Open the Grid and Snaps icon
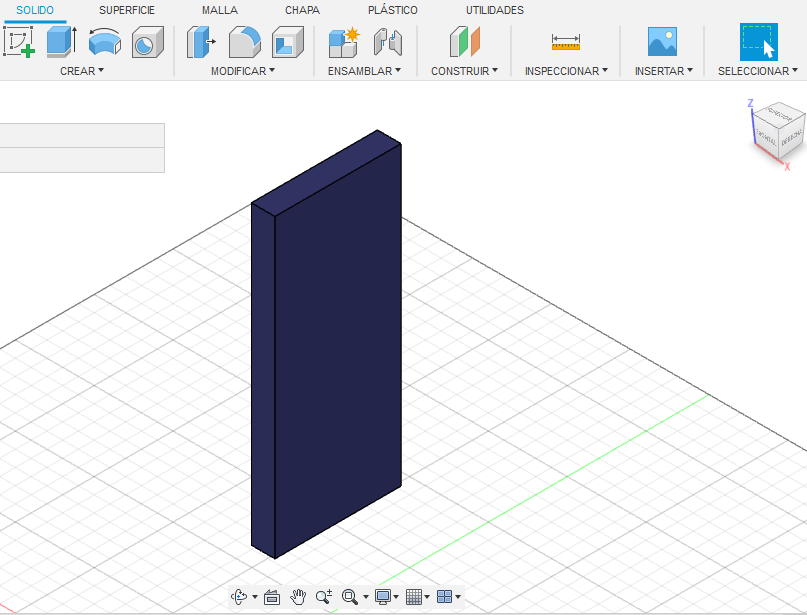The width and height of the screenshot is (807, 615). pos(414,597)
